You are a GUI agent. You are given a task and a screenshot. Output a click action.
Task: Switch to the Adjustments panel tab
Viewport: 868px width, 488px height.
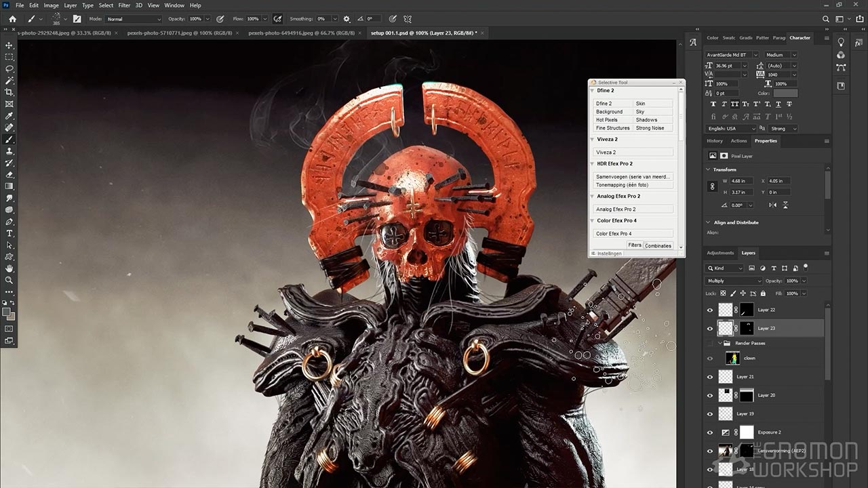pos(720,253)
